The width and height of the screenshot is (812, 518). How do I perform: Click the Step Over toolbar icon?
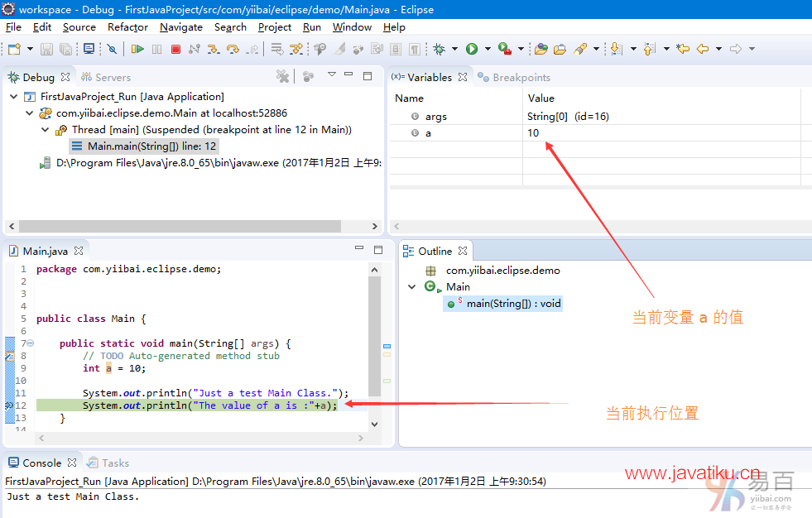[233, 50]
